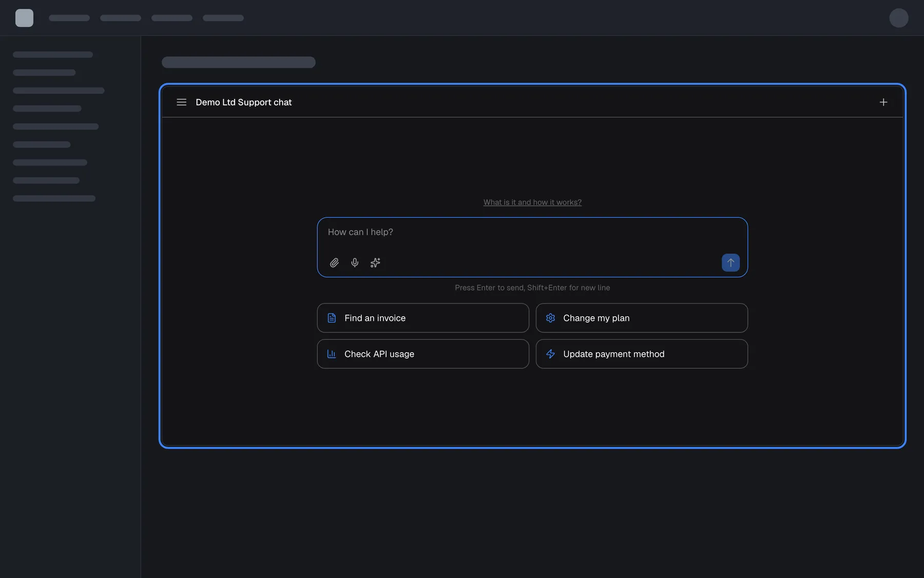
Task: Attach a file with the paperclip icon
Action: coord(334,263)
